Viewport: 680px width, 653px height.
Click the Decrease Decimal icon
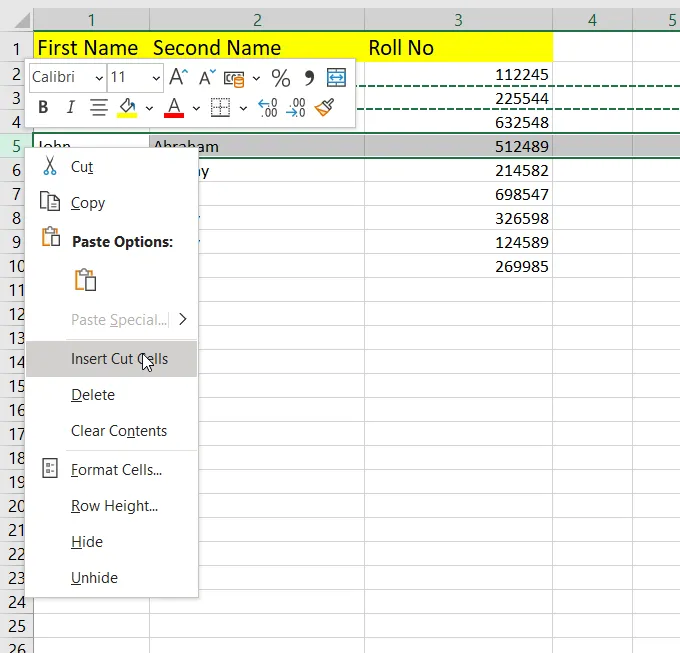296,107
